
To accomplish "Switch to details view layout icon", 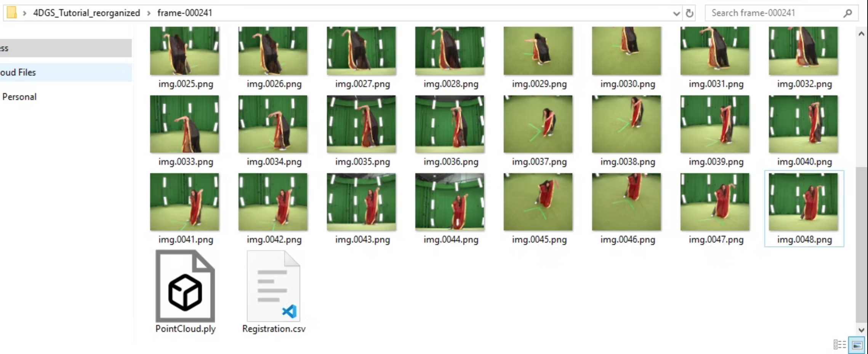I will [839, 345].
